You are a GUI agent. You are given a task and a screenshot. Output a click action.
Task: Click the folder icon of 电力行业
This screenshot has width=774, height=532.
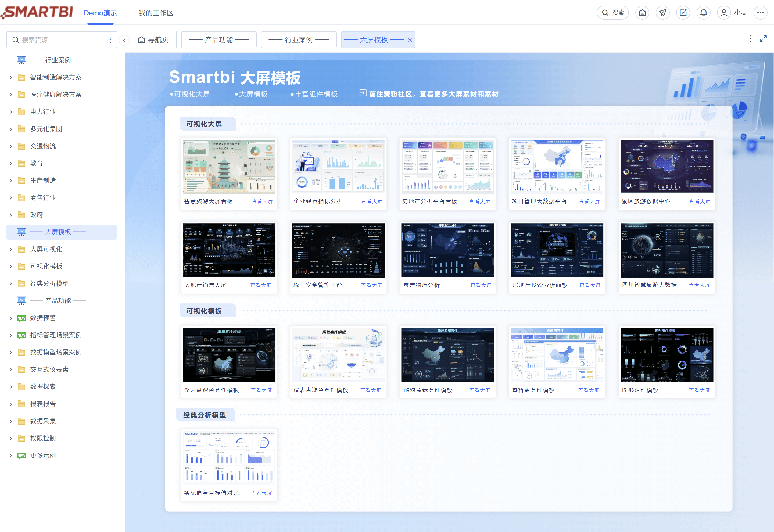point(21,112)
